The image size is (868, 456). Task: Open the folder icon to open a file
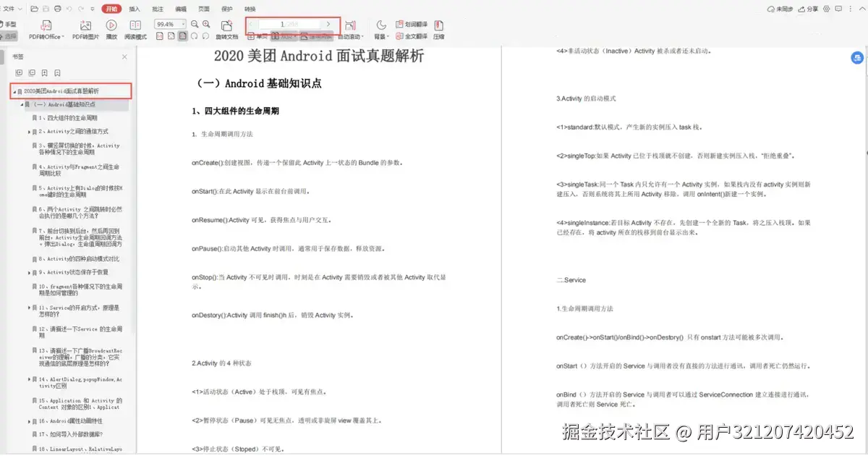(x=34, y=9)
